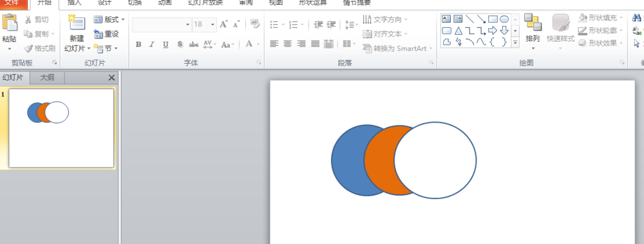Select the elbow connector shape
Image resolution: width=644 pixels, height=244 pixels.
[x=470, y=30]
